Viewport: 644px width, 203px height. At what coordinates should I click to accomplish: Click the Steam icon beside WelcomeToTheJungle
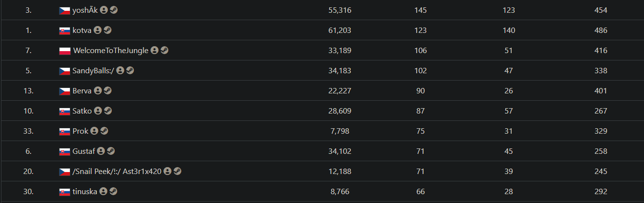click(x=164, y=51)
